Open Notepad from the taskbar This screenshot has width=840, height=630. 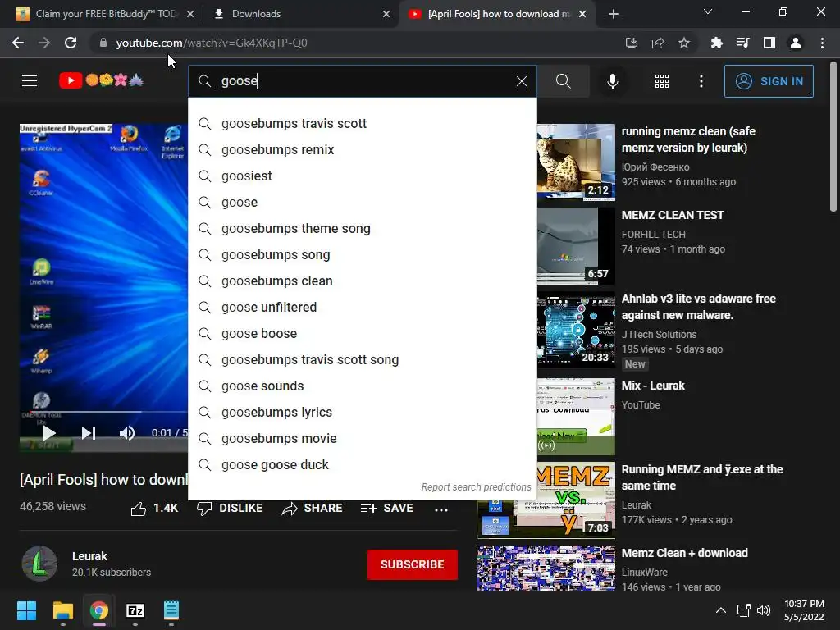(x=171, y=610)
